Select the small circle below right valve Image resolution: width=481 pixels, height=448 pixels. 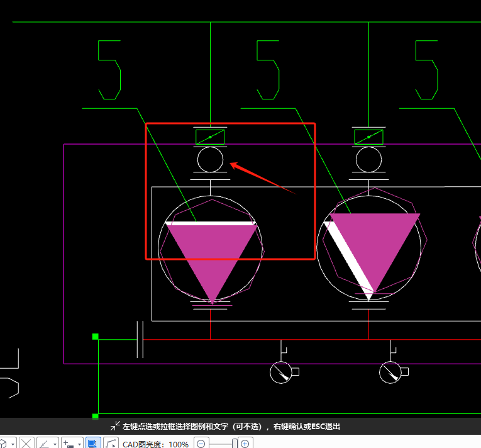(x=368, y=160)
